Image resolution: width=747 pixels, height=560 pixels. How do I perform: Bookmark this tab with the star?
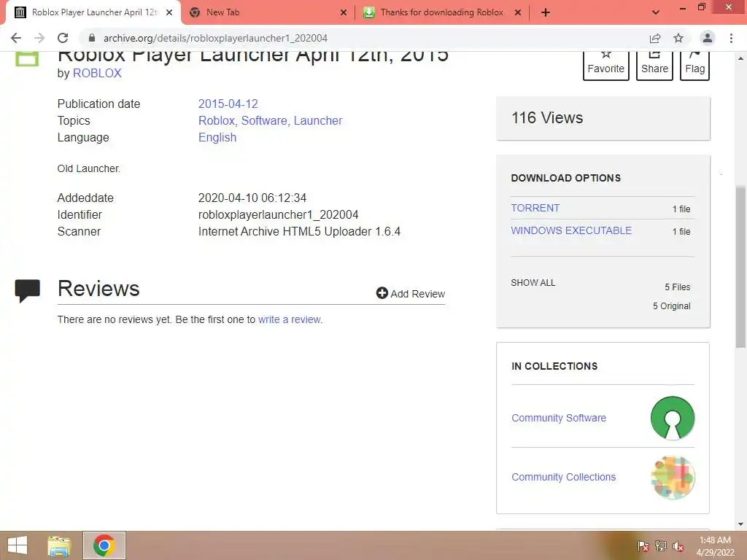tap(678, 38)
